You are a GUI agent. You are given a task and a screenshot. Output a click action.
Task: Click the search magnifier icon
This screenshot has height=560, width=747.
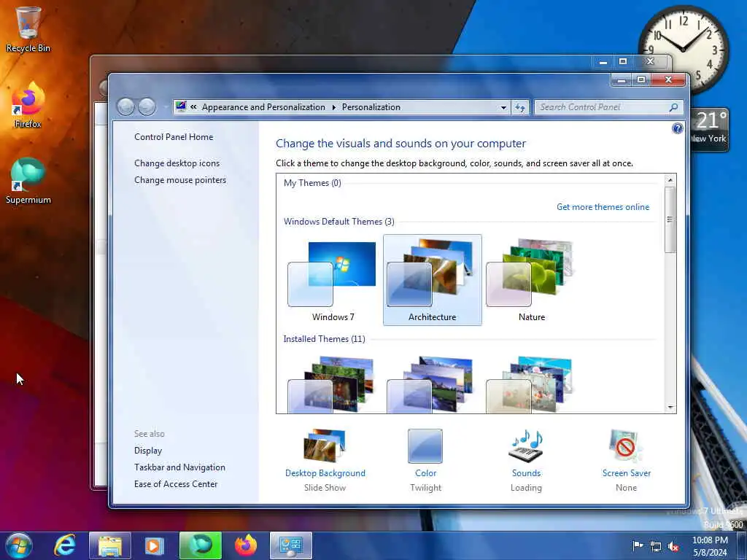coord(673,107)
